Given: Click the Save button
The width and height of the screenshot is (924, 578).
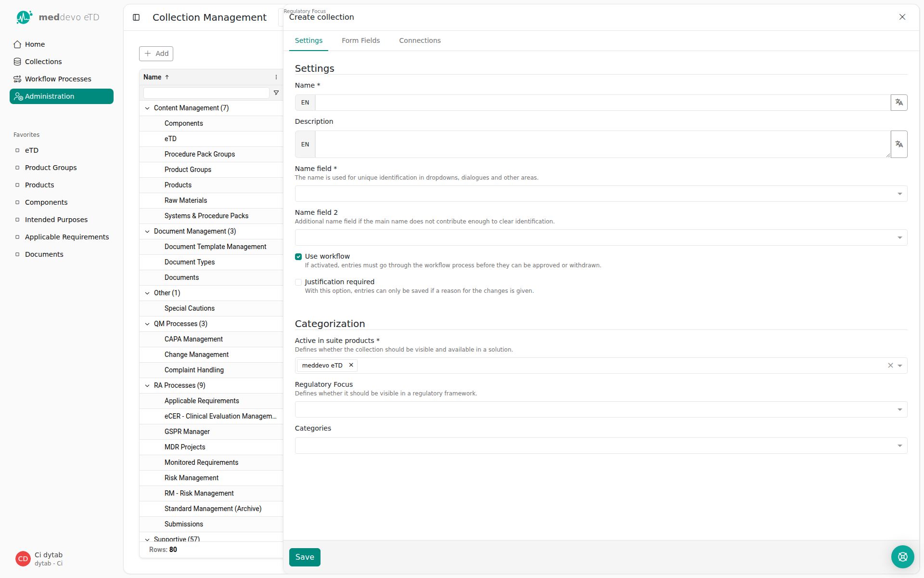Looking at the screenshot, I should click(305, 557).
